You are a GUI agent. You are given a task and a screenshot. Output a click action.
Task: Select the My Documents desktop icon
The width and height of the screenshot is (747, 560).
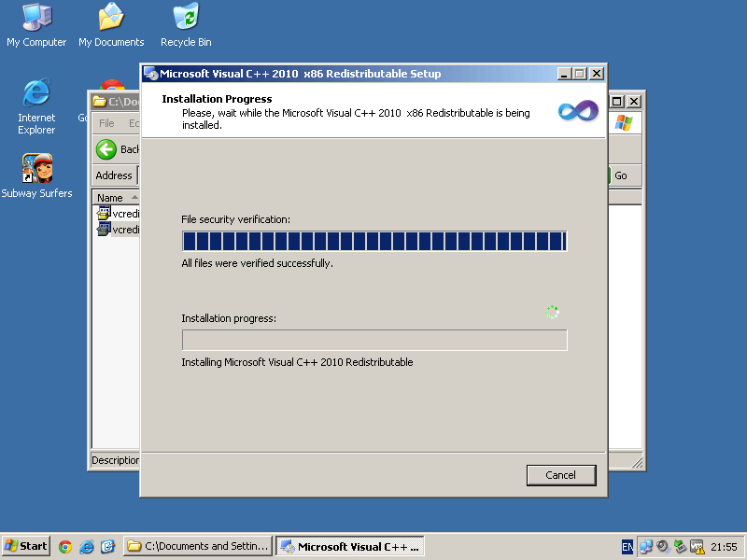point(111,25)
